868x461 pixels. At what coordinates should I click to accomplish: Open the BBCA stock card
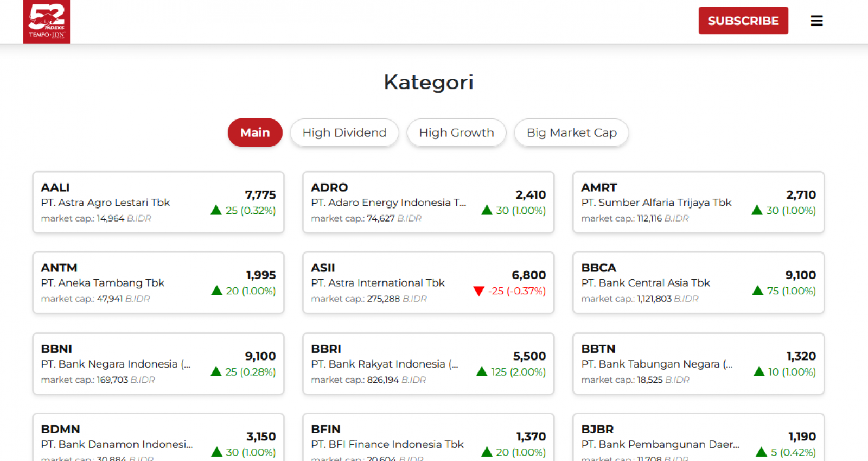coord(699,283)
